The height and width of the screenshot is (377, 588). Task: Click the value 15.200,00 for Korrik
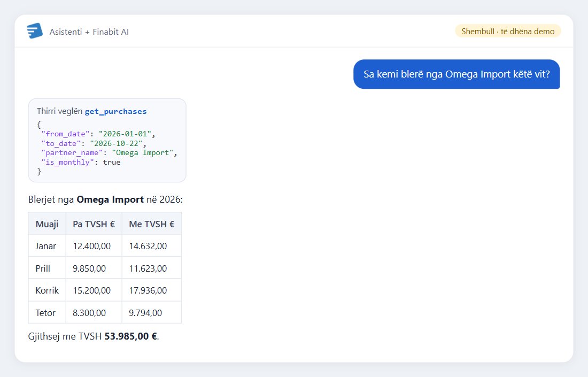click(x=91, y=290)
